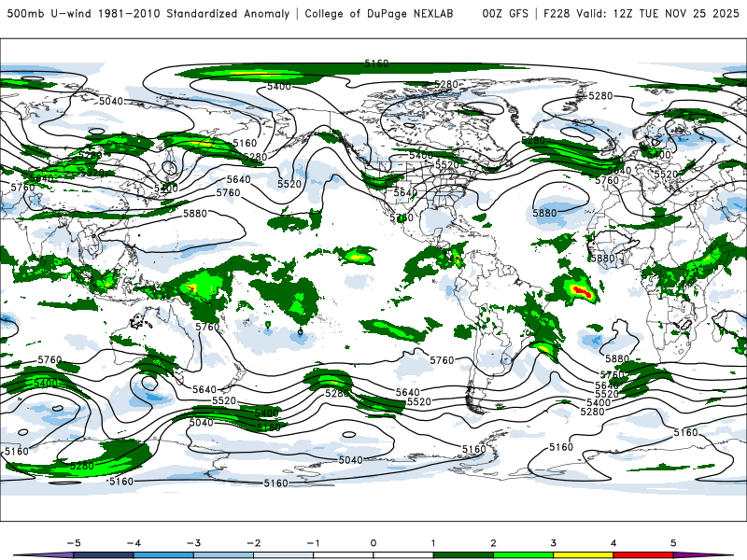Screen dimensions: 747x560
Task: Click the blue -4 to -3 colorbar segment
Action: (x=163, y=555)
